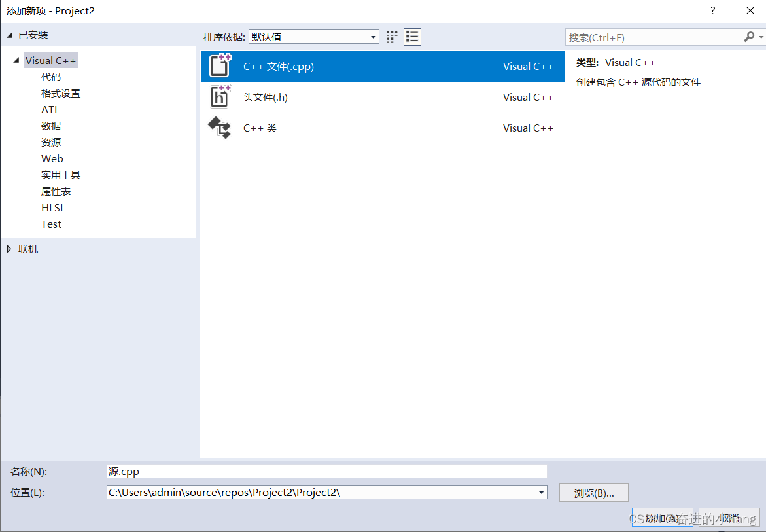Click the 联机 label
766x532 pixels.
coord(28,249)
